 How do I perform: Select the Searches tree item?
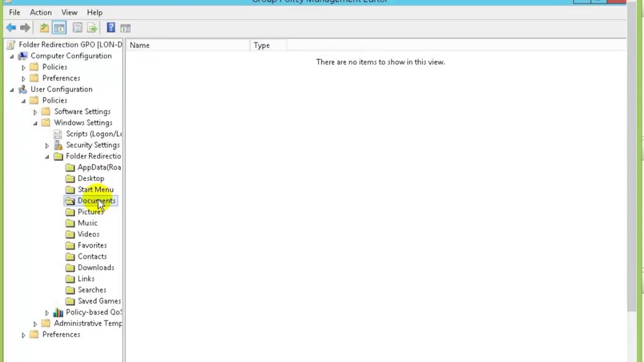click(x=92, y=290)
